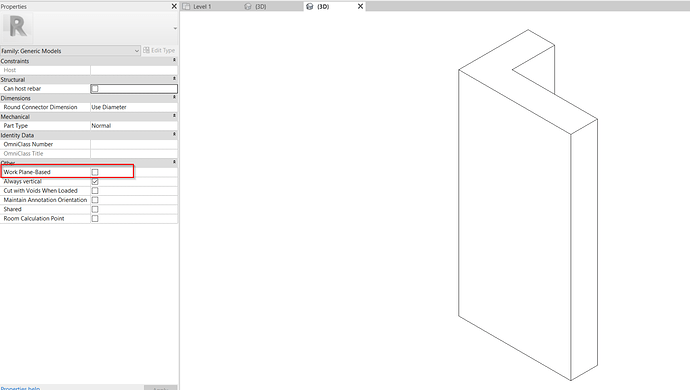Click the Level 1 floor plan tab icon
This screenshot has height=390, width=690.
(x=186, y=7)
